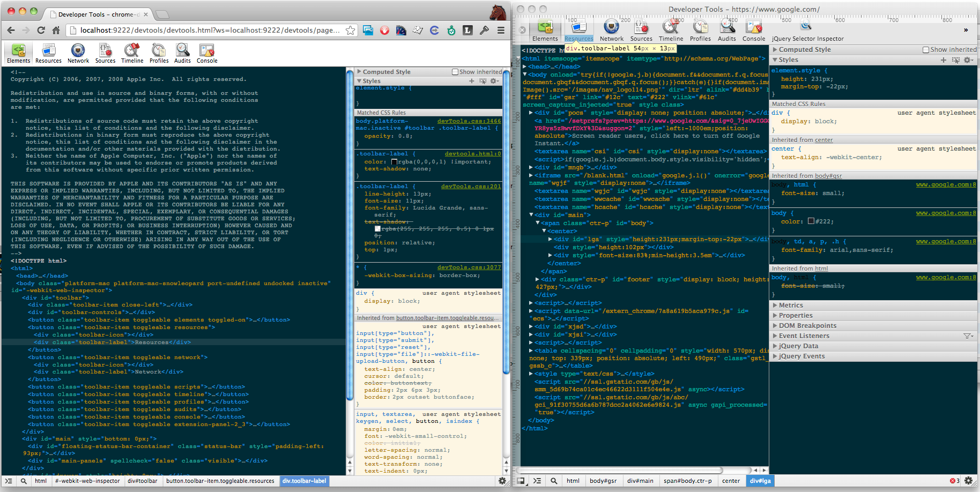Select body#gsr breadcrumb
Screen dimensions: 980x492
603,481
